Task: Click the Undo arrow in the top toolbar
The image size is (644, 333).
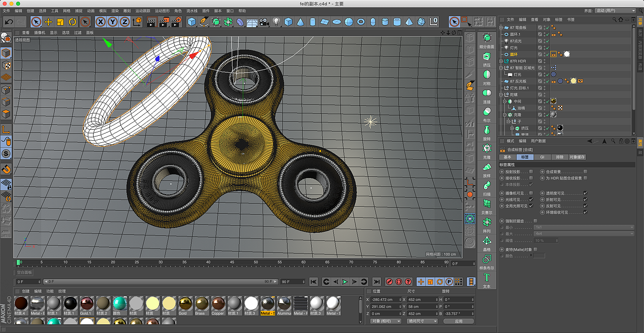Action: (9, 22)
